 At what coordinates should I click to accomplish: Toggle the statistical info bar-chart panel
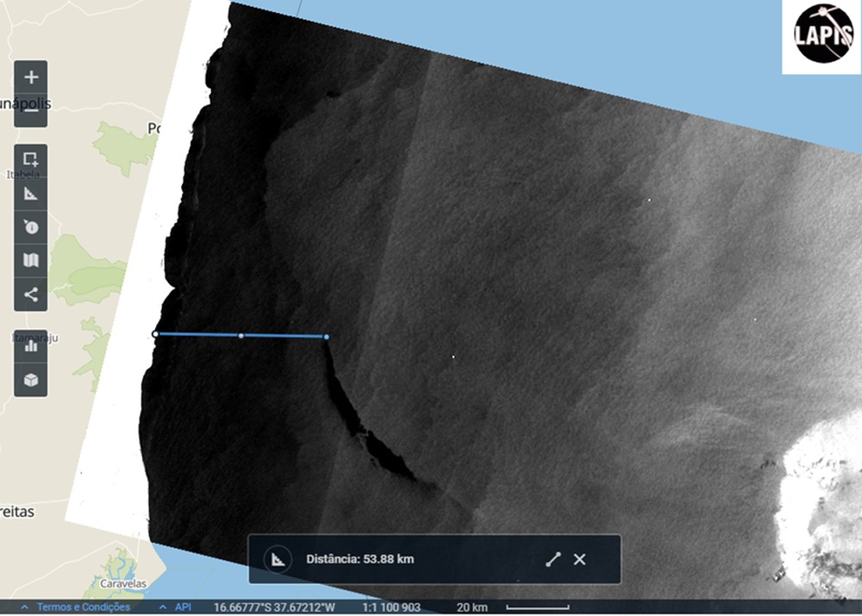(30, 346)
